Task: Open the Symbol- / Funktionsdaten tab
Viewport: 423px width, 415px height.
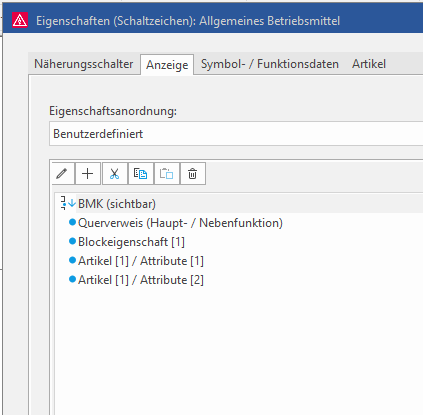Action: 270,64
